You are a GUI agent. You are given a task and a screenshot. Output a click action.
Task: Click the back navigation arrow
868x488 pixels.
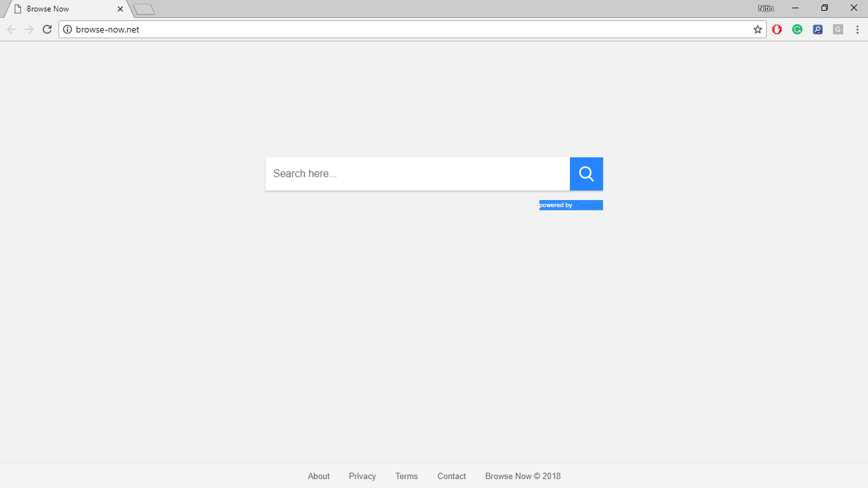(11, 29)
